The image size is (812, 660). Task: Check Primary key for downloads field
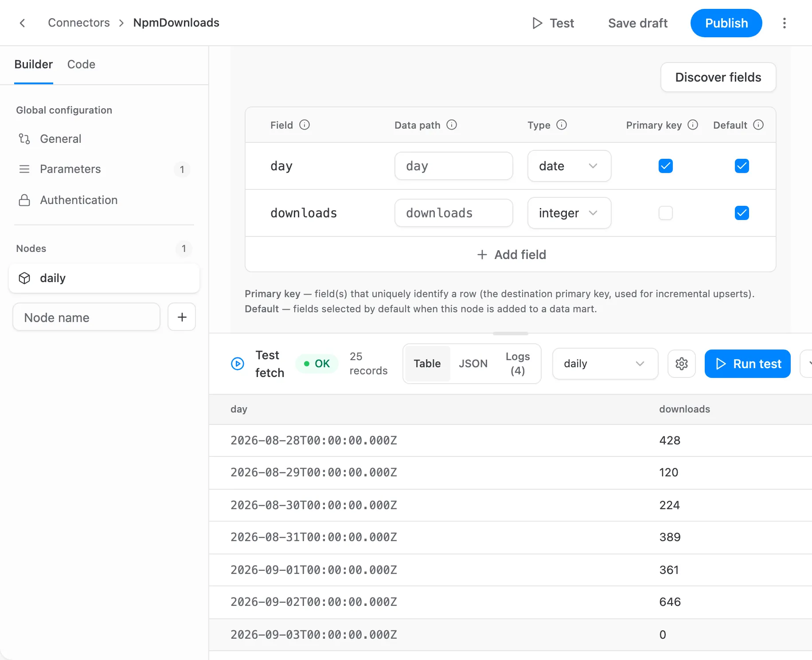point(666,213)
